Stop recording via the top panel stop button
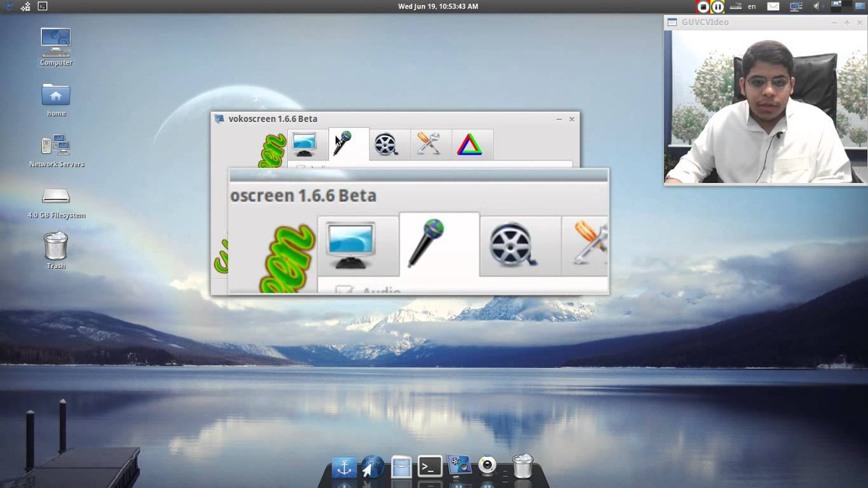 click(702, 7)
